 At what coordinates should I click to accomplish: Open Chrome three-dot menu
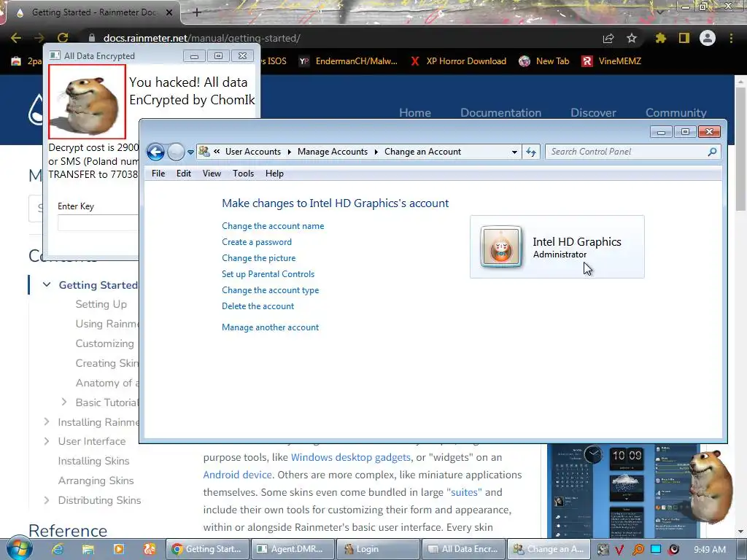click(x=731, y=38)
